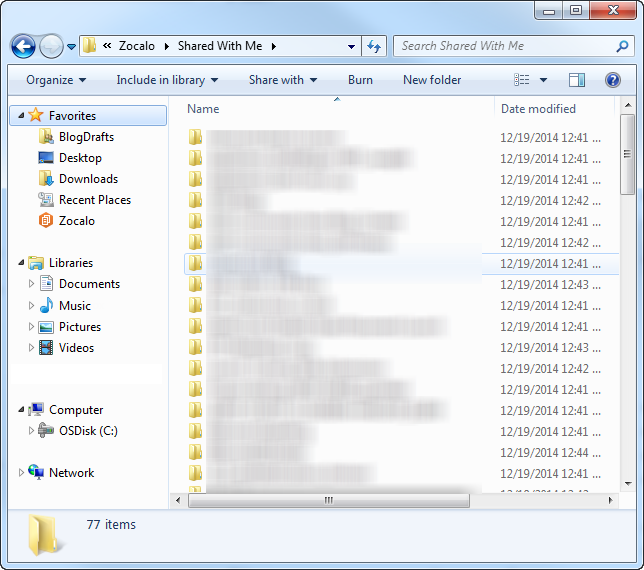Click the Back navigation arrow
Image resolution: width=644 pixels, height=570 pixels.
[x=23, y=46]
